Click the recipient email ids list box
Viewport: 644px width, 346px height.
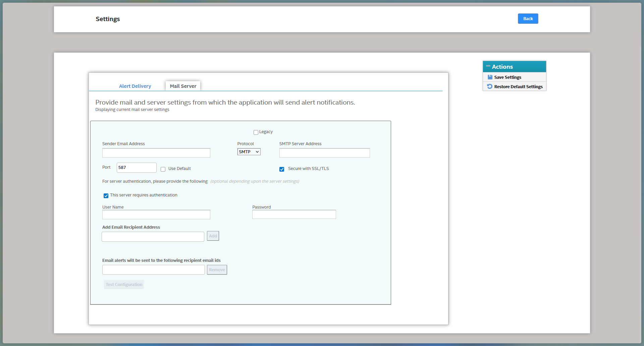pos(154,270)
